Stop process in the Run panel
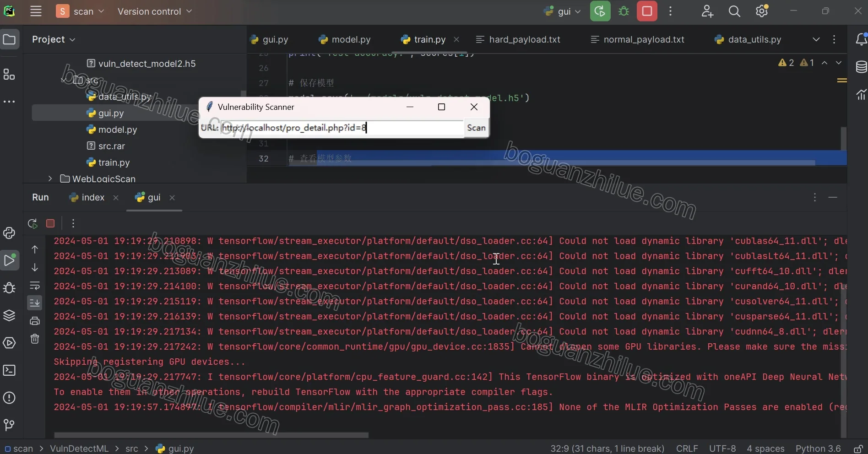This screenshot has height=454, width=868. pyautogui.click(x=50, y=223)
